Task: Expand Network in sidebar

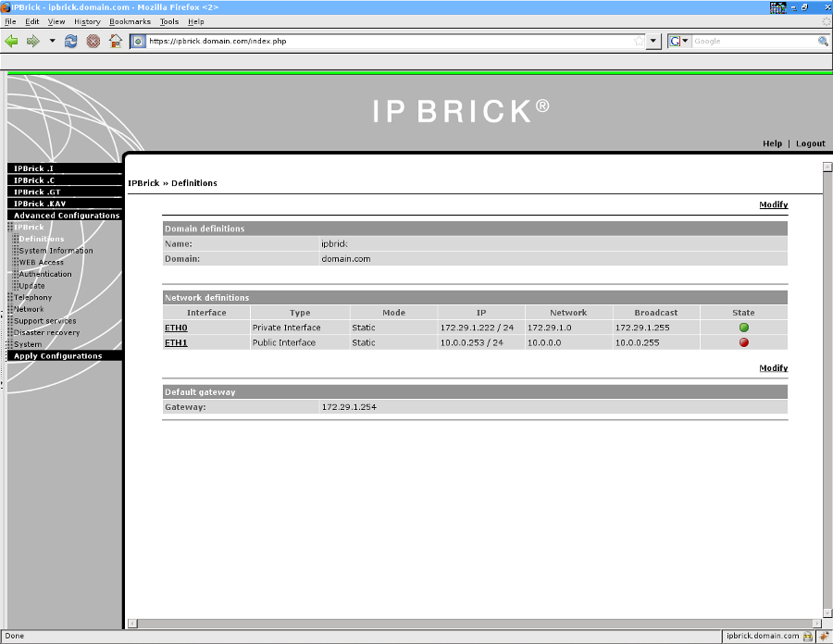Action: pos(29,309)
